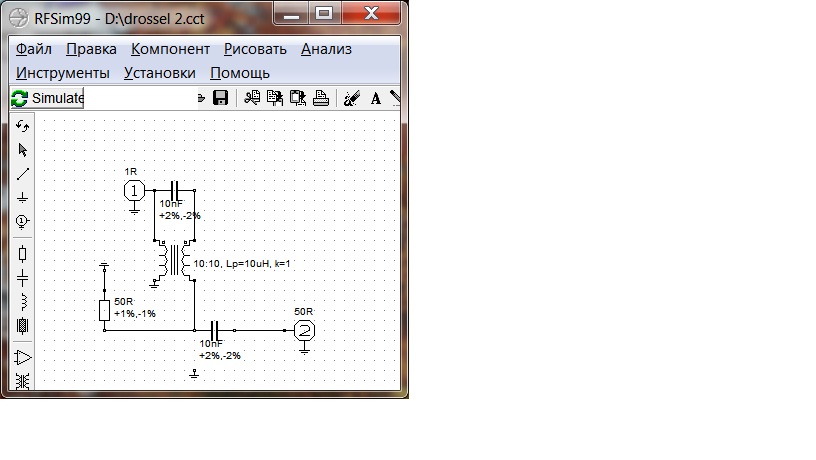Select the wire drawing line tool
The image size is (816, 460).
pyautogui.click(x=22, y=174)
